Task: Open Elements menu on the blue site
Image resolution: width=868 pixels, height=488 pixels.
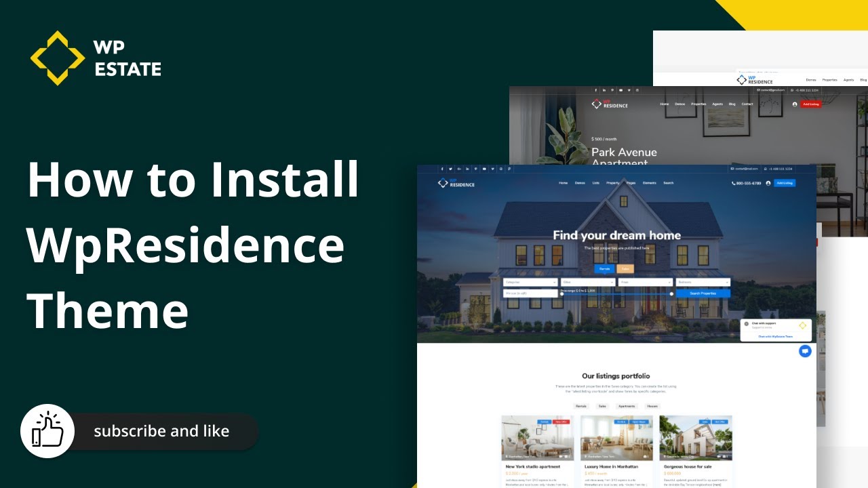Action: point(649,183)
